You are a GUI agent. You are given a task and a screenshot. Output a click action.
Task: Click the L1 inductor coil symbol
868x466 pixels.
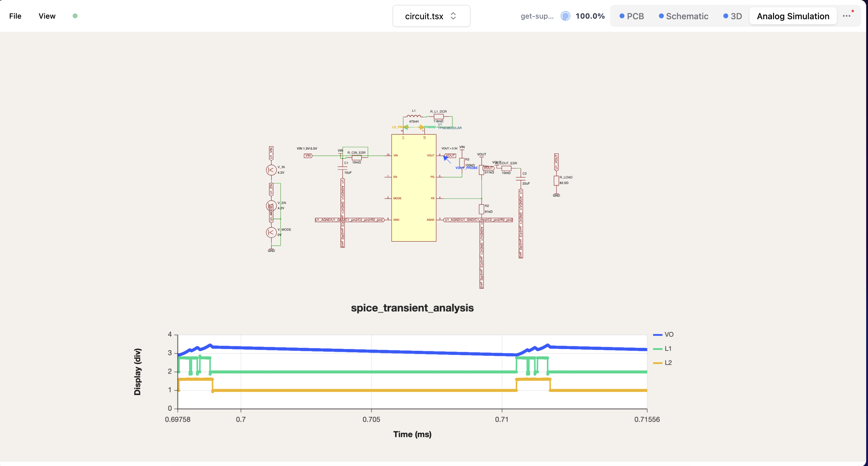[x=414, y=116]
